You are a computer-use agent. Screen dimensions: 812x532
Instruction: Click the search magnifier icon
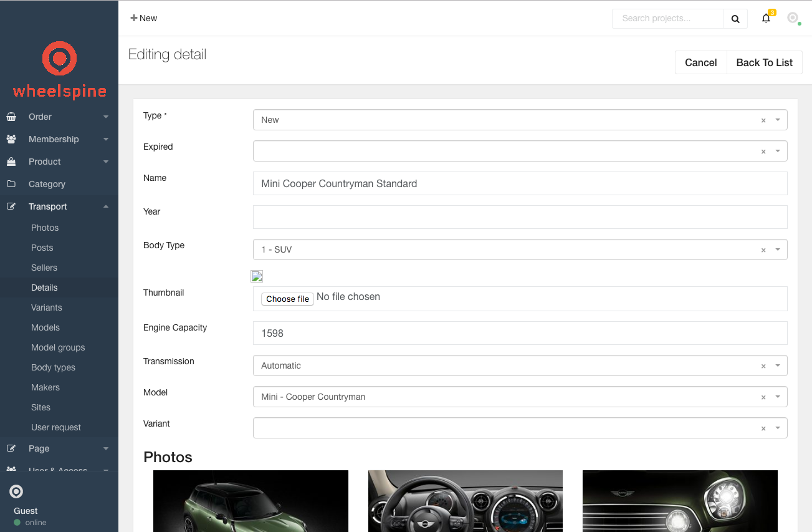click(735, 19)
